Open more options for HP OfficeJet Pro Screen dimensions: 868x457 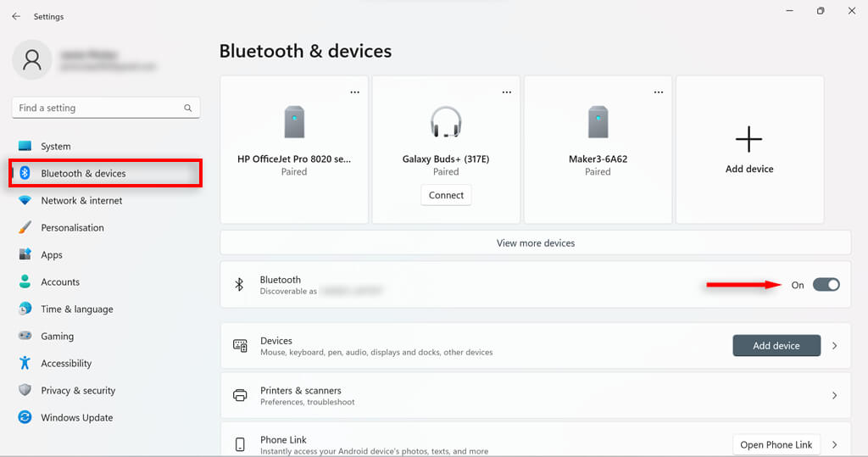click(x=354, y=92)
